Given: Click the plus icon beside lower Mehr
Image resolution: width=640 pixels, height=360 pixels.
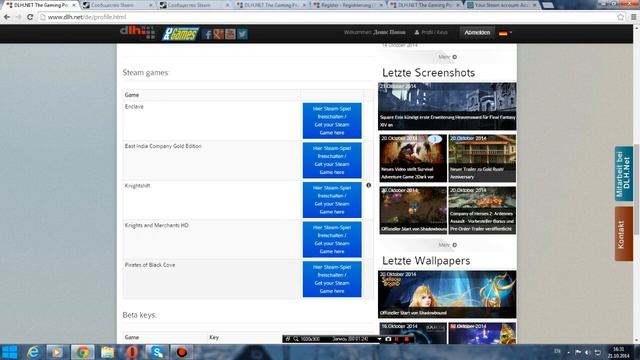Looking at the screenshot, I should pyautogui.click(x=455, y=245).
